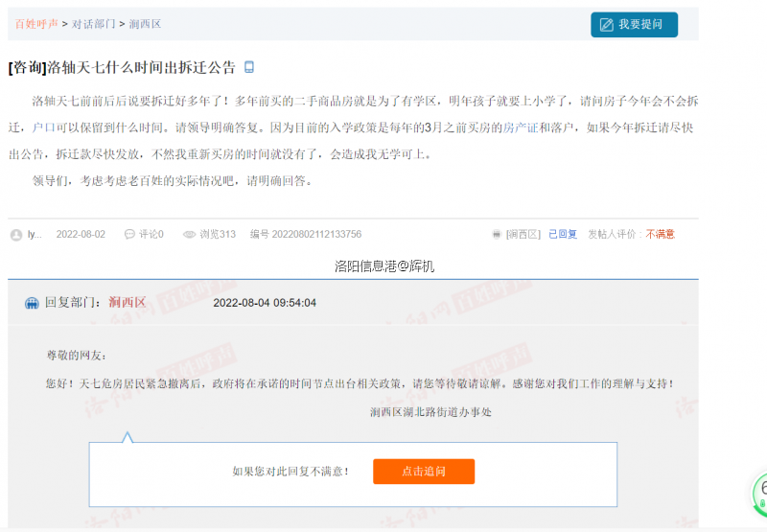Click the user avatar icon next to ly...
This screenshot has height=532, width=767.
click(15, 234)
